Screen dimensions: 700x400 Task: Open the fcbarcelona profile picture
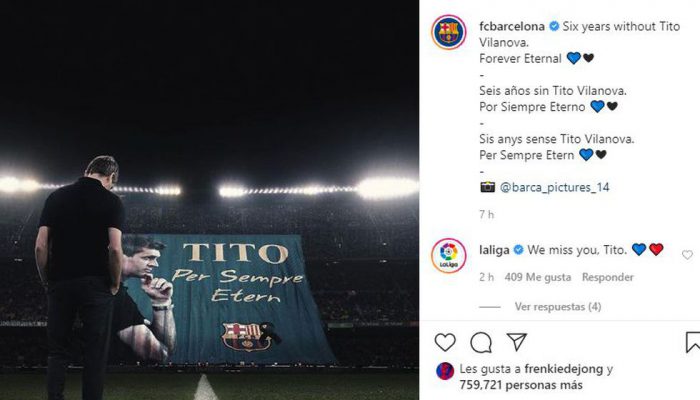click(449, 33)
